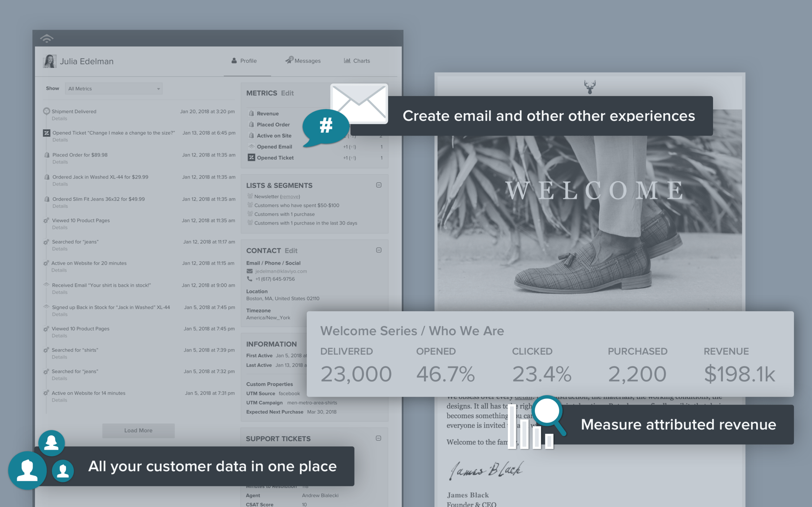Open the Show All Metrics dropdown
Image resolution: width=812 pixels, height=507 pixels.
point(111,88)
